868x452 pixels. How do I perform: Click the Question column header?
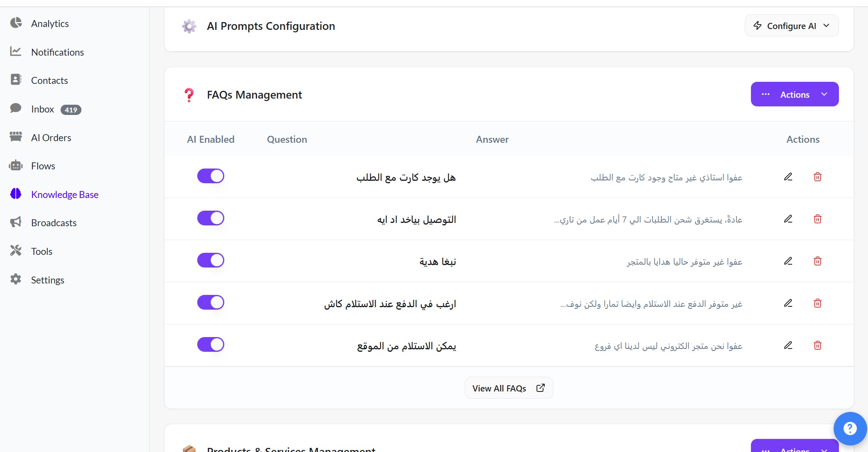(x=286, y=139)
